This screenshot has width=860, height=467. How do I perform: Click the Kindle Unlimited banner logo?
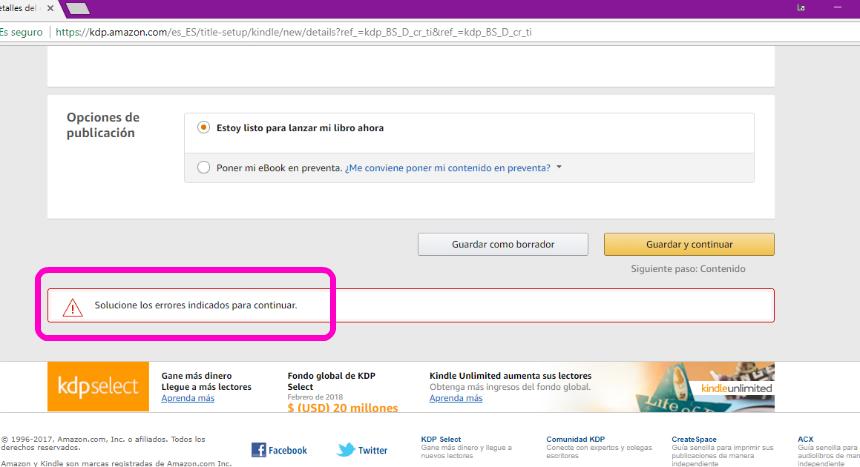point(737,387)
